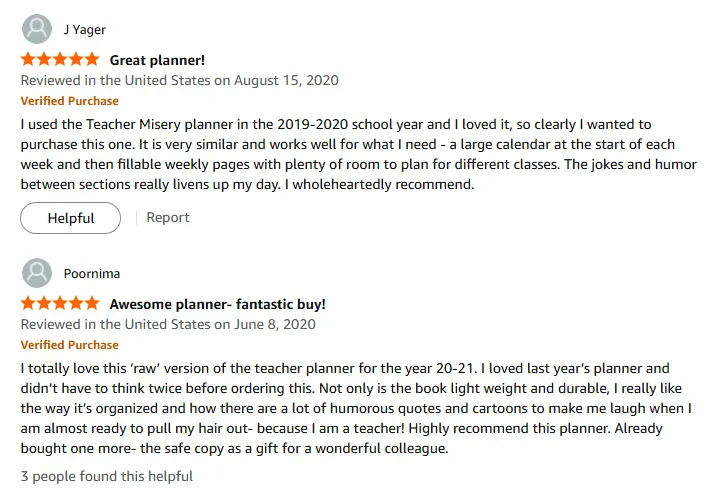The height and width of the screenshot is (488, 707).
Task: Open the "Awesome planner- fantastic buy!" review title
Action: (217, 304)
